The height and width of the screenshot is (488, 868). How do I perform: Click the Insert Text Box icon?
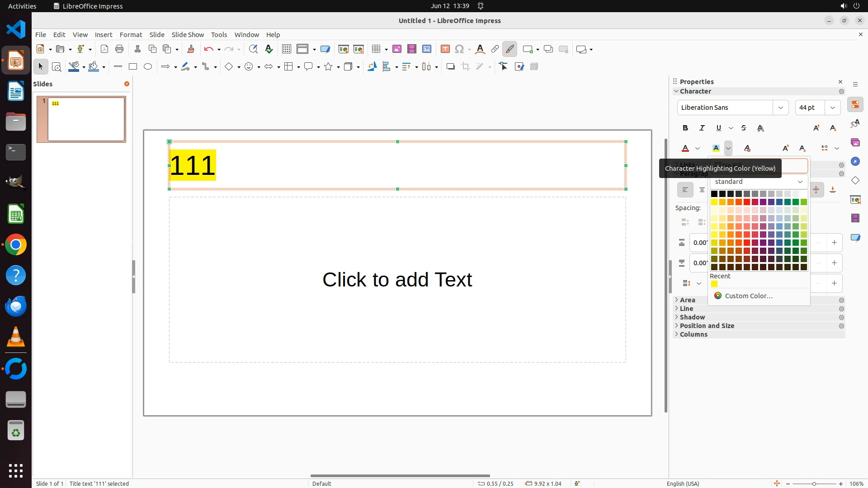pyautogui.click(x=445, y=49)
